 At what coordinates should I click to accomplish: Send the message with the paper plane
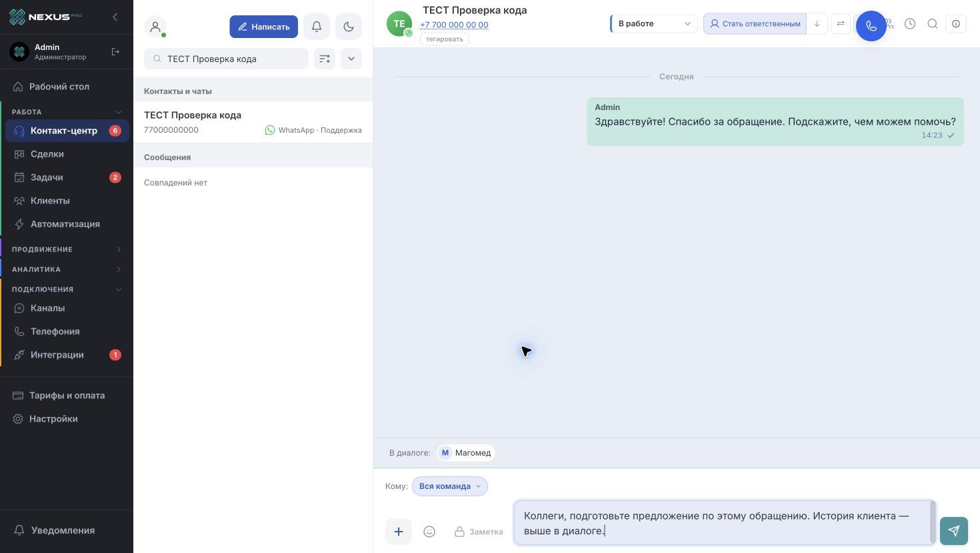click(954, 531)
